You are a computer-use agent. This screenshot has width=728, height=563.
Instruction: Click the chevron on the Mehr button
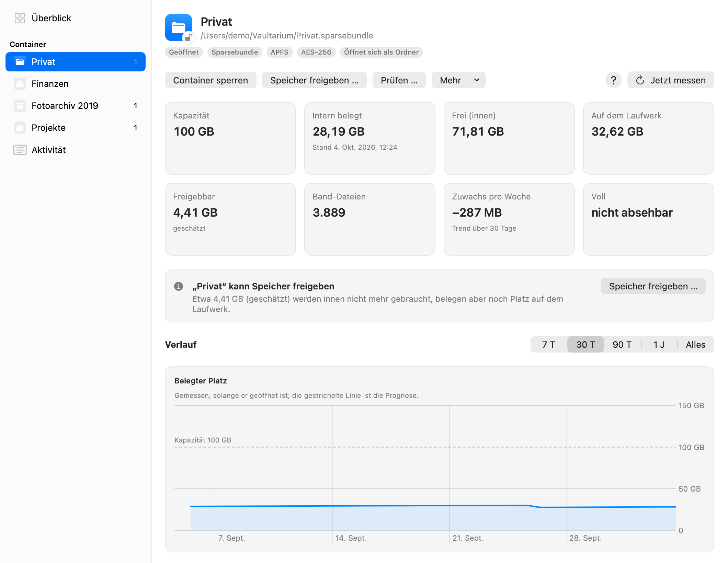click(x=477, y=80)
